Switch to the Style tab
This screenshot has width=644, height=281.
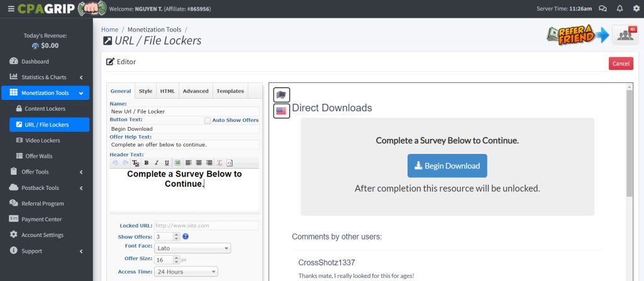pyautogui.click(x=145, y=91)
